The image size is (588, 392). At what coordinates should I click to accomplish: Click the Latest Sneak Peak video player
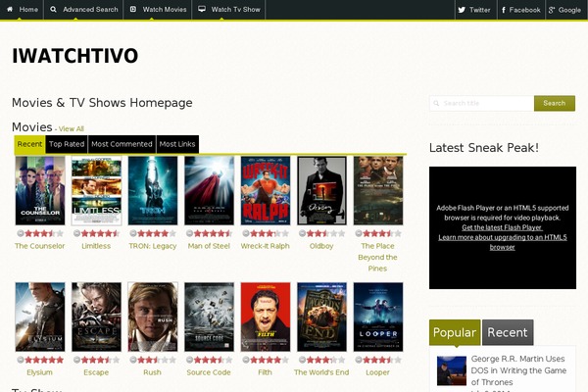[503, 227]
